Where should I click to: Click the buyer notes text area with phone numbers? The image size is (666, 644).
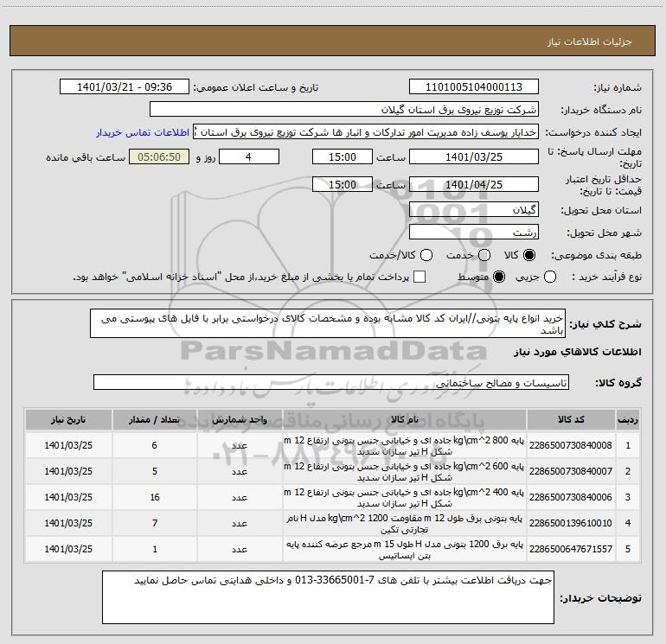pos(328,596)
